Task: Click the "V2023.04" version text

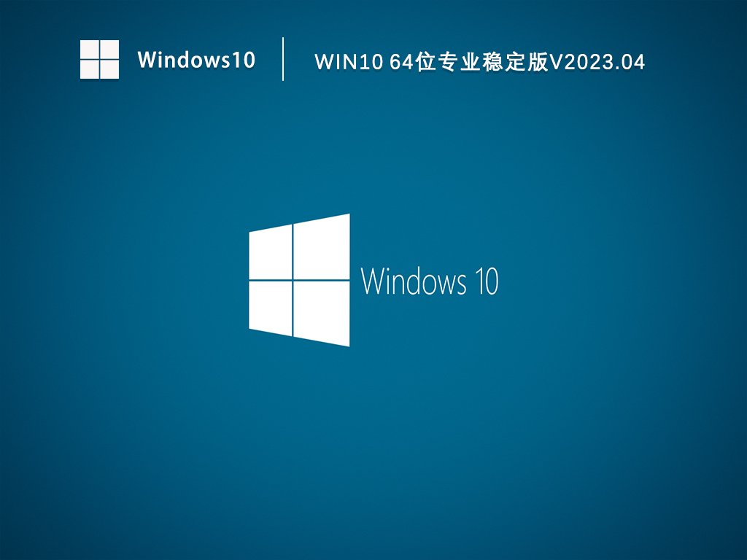Action: pyautogui.click(x=597, y=62)
